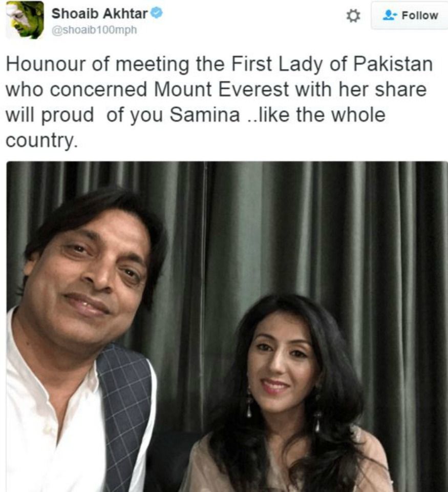Open the gear settings icon beside Follow
The width and height of the screenshot is (448, 492).
[x=353, y=16]
